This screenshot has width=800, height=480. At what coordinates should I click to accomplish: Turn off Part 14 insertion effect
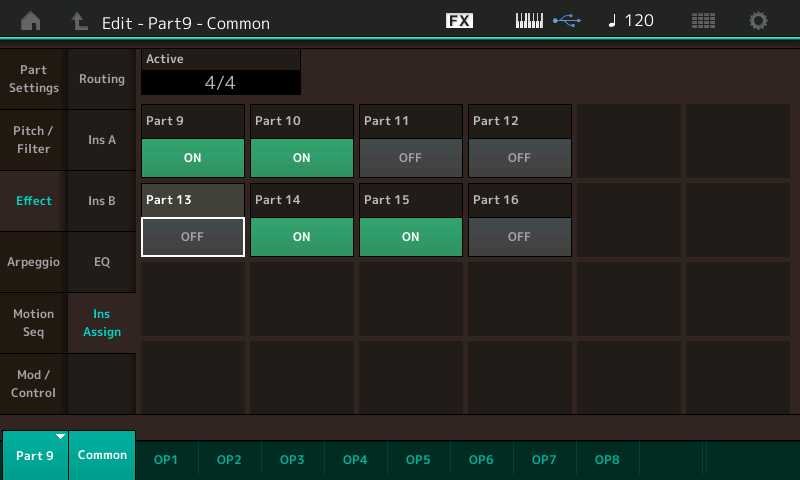click(301, 237)
